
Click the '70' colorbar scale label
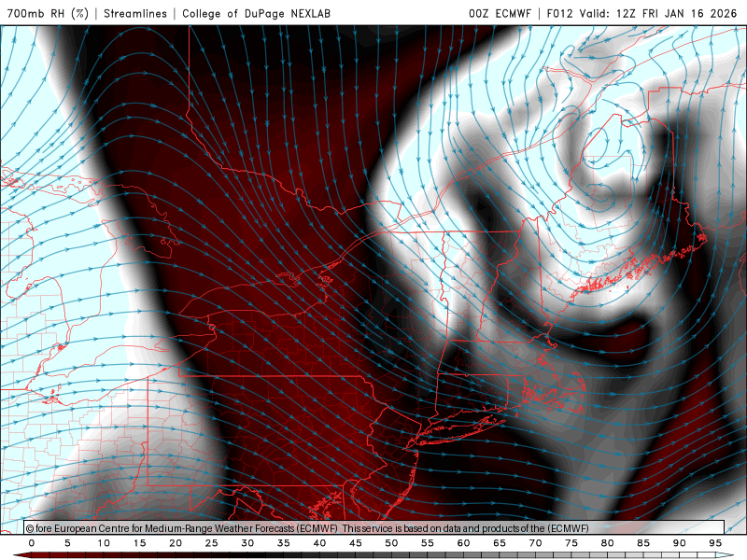(535, 543)
